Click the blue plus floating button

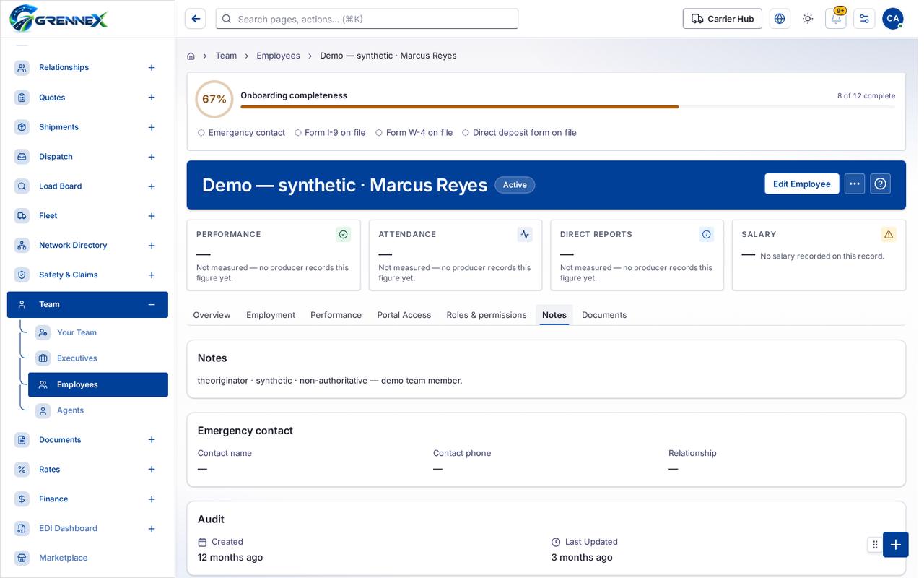pyautogui.click(x=896, y=545)
